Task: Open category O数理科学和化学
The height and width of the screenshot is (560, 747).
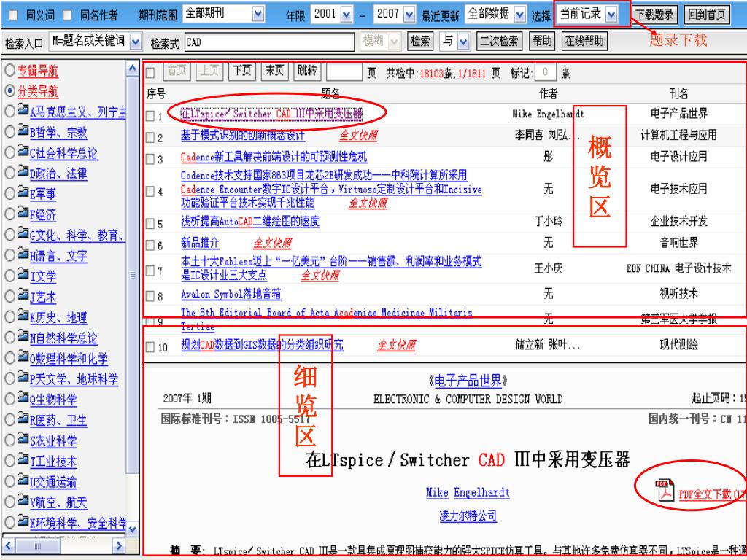Action: 69,359
